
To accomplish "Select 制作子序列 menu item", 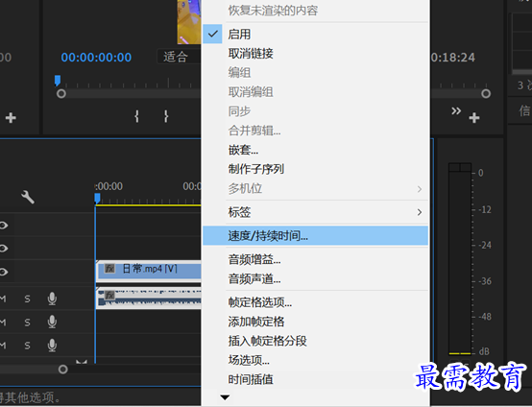I will [316, 169].
